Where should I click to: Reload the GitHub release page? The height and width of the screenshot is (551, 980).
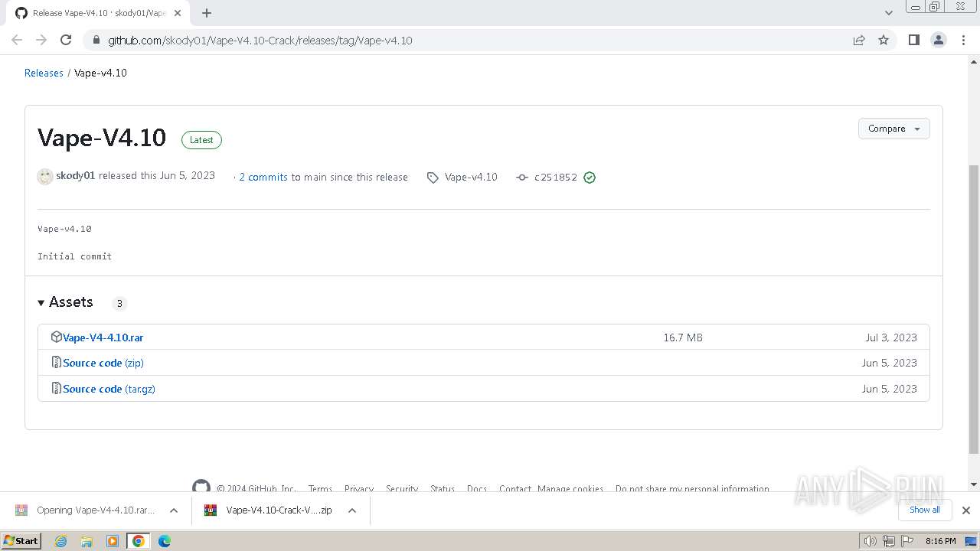(66, 40)
